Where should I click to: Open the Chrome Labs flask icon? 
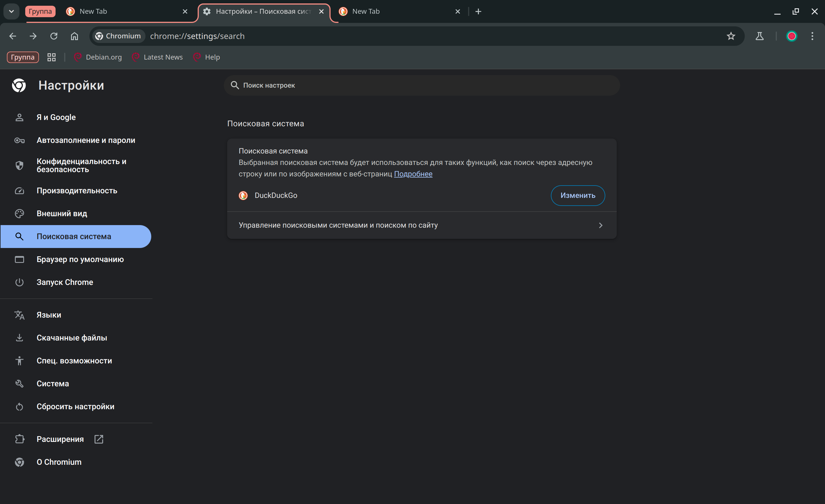tap(759, 36)
